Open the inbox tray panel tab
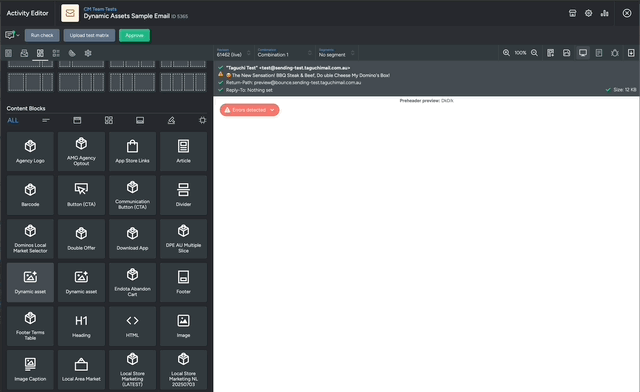 (24, 53)
